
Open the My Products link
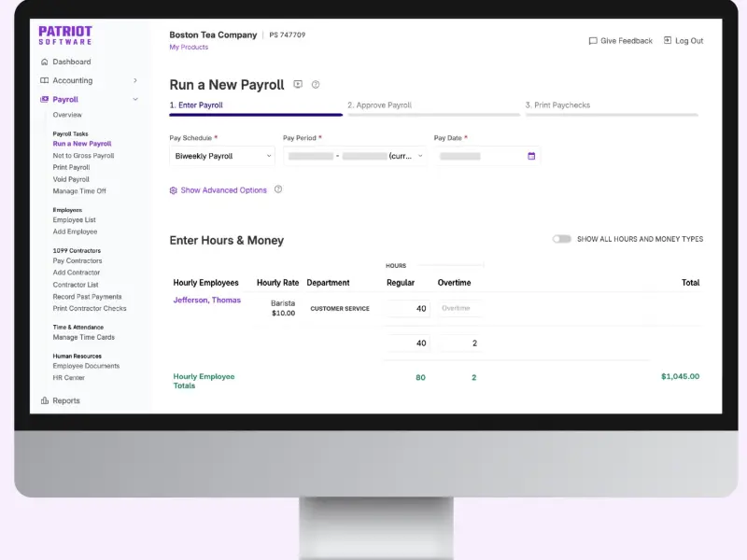pyautogui.click(x=189, y=48)
